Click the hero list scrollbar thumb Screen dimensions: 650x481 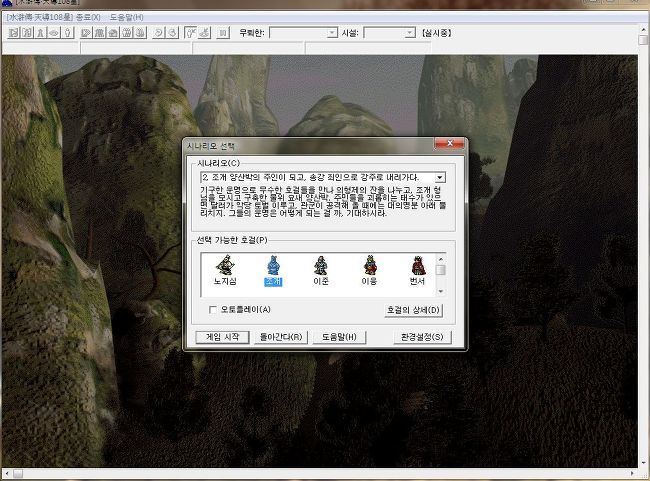coord(441,270)
